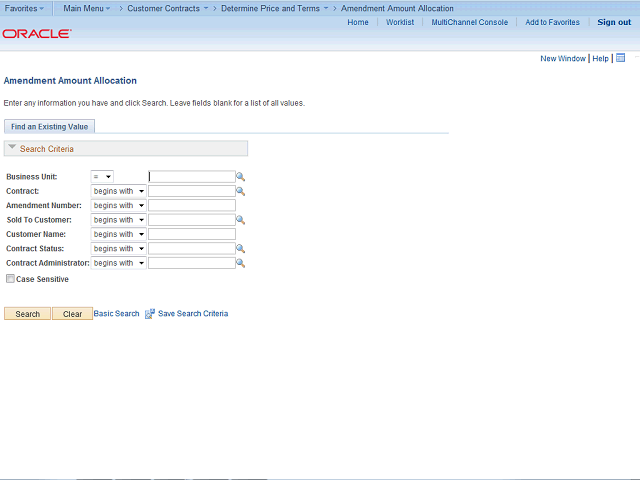Focus the Contract Status input field
Screen dimensions: 640x480
pyautogui.click(x=192, y=249)
